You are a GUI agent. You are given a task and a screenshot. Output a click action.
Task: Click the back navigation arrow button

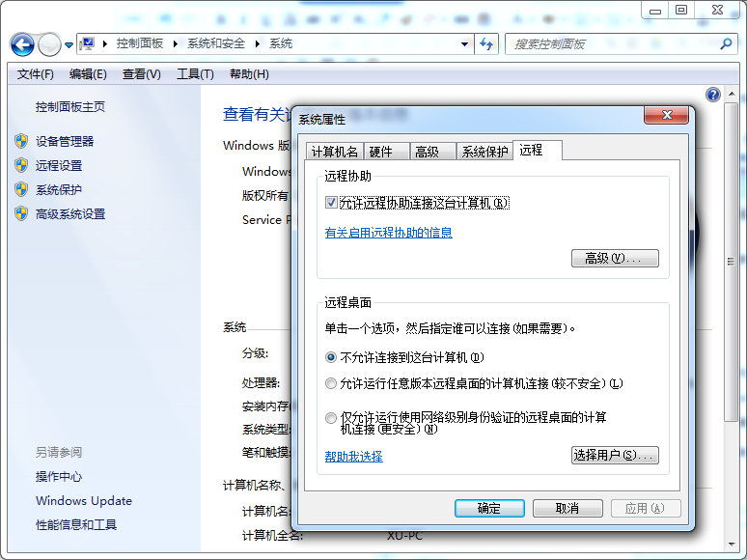click(x=22, y=44)
